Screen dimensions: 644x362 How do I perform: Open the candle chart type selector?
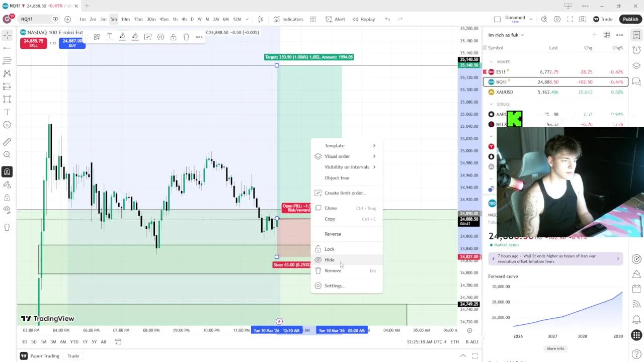pyautogui.click(x=261, y=19)
